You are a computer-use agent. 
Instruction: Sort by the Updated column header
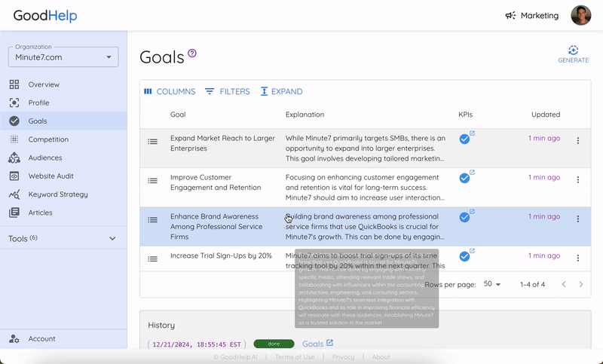(x=546, y=115)
